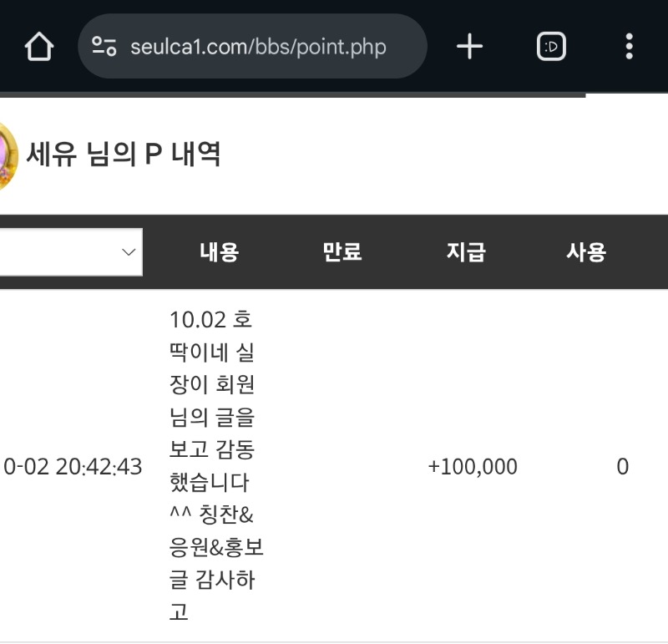Expand the select box chevron arrow

click(129, 251)
